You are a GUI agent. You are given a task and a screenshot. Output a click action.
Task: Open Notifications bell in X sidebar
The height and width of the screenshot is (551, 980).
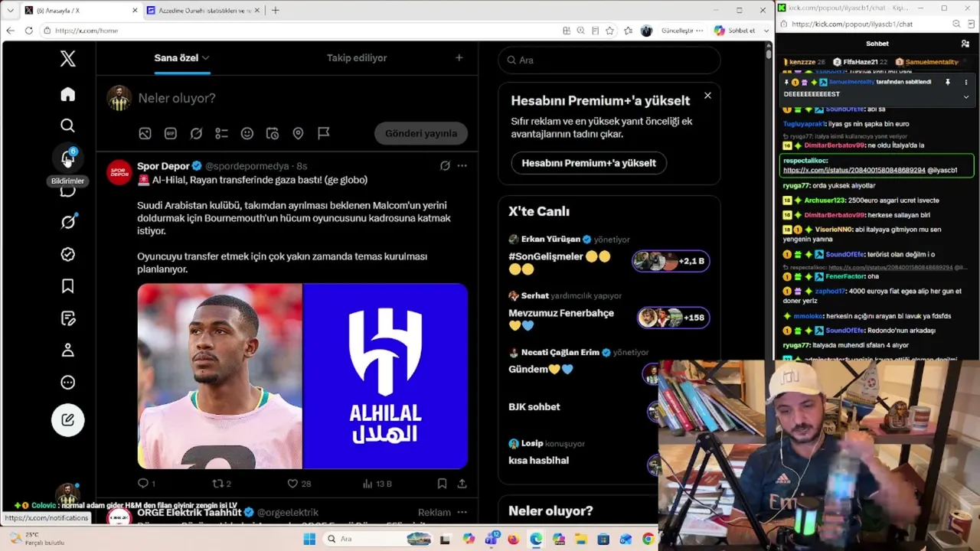[x=68, y=158]
